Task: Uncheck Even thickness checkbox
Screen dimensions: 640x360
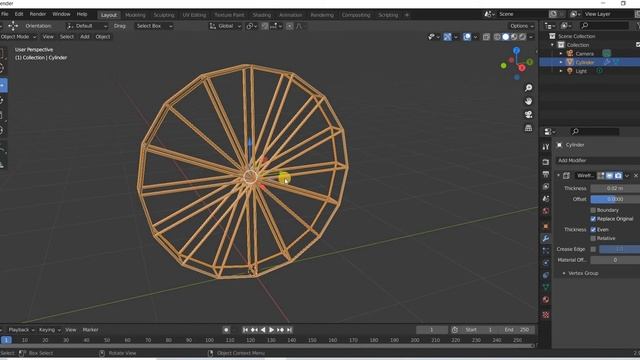Action: 593,230
